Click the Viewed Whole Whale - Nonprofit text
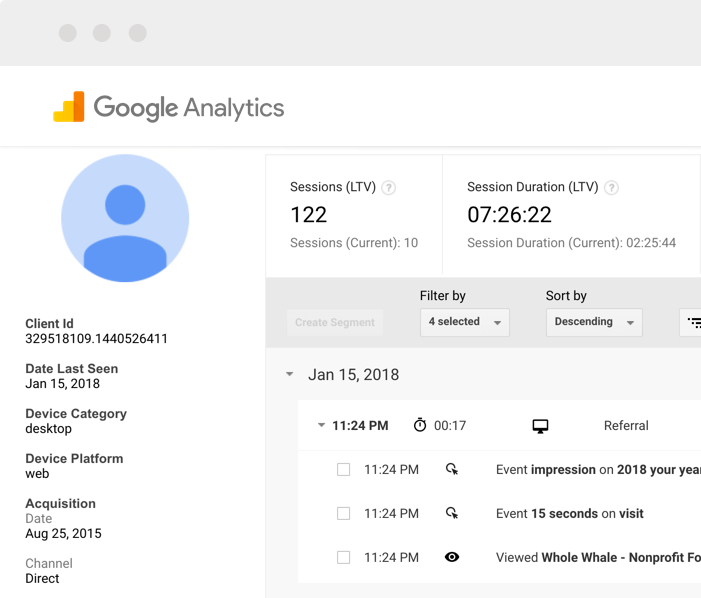Screen dimensions: 701x598 pos(598,558)
